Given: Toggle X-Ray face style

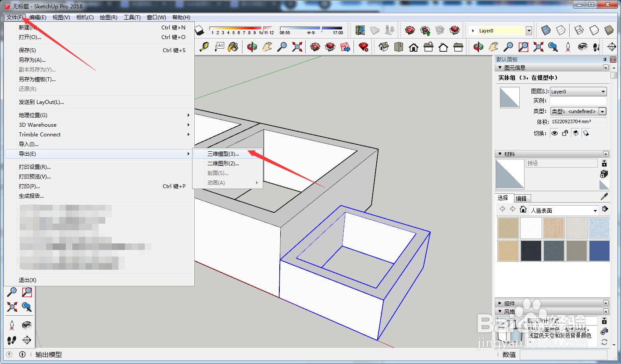Looking at the screenshot, I should [546, 30].
